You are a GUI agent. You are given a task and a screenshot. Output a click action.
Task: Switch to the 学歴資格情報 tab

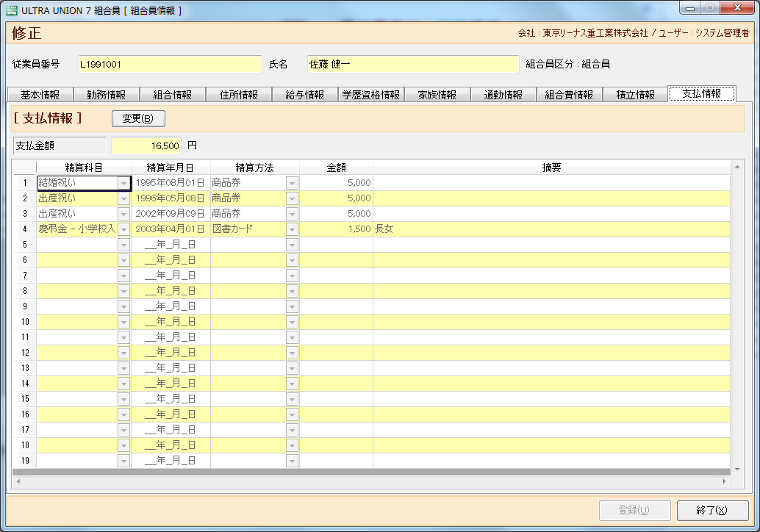[x=371, y=95]
